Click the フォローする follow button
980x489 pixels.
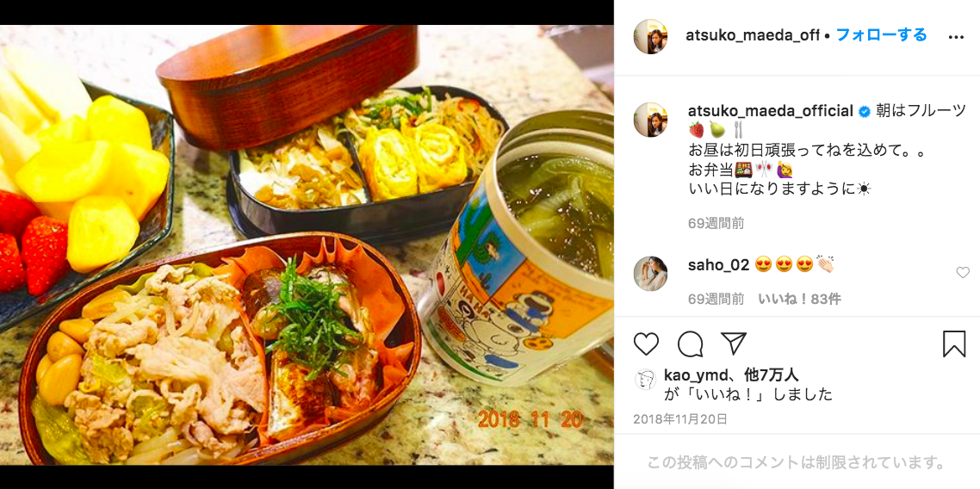coord(881,35)
